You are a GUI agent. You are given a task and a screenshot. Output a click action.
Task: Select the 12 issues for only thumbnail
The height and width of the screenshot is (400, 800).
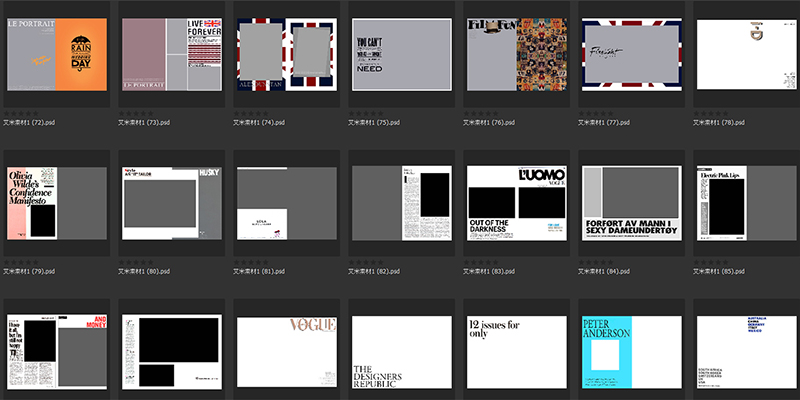pyautogui.click(x=517, y=352)
